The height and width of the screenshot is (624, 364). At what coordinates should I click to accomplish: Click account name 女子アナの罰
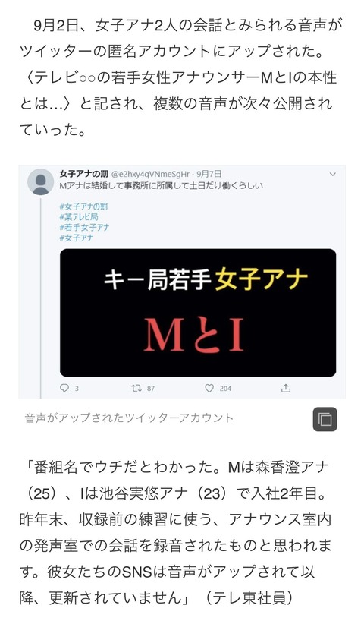[x=83, y=174]
